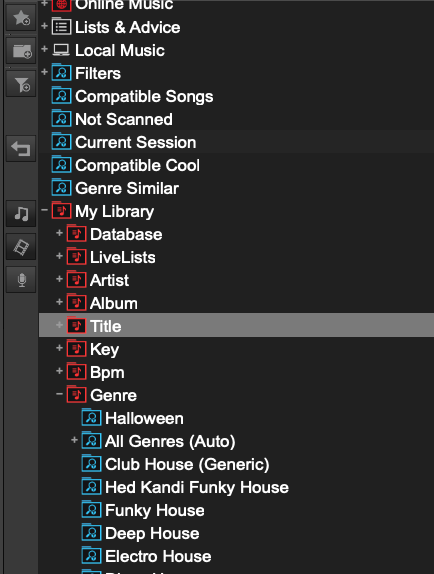This screenshot has height=574, width=434.
Task: Select the Not Scanned filter folder
Action: pos(124,119)
